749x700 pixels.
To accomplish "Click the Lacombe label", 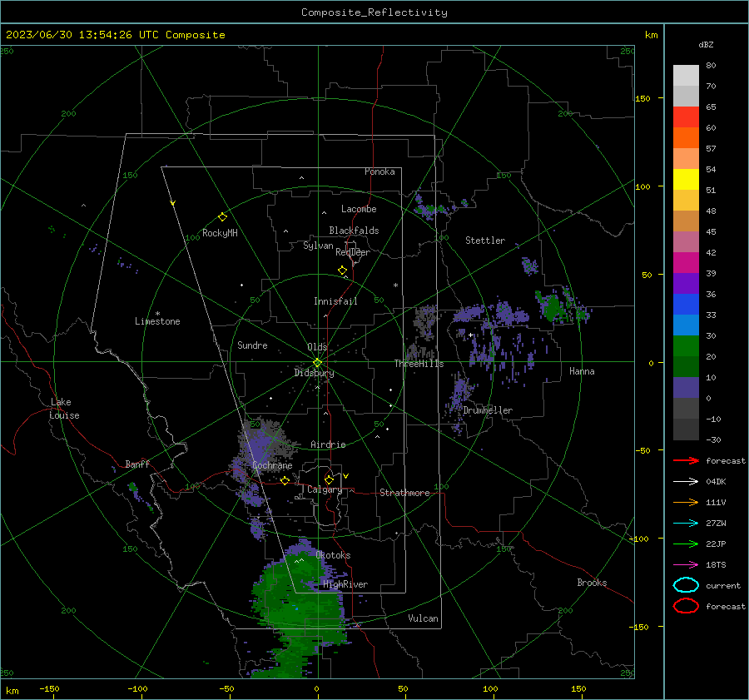I will pyautogui.click(x=359, y=209).
